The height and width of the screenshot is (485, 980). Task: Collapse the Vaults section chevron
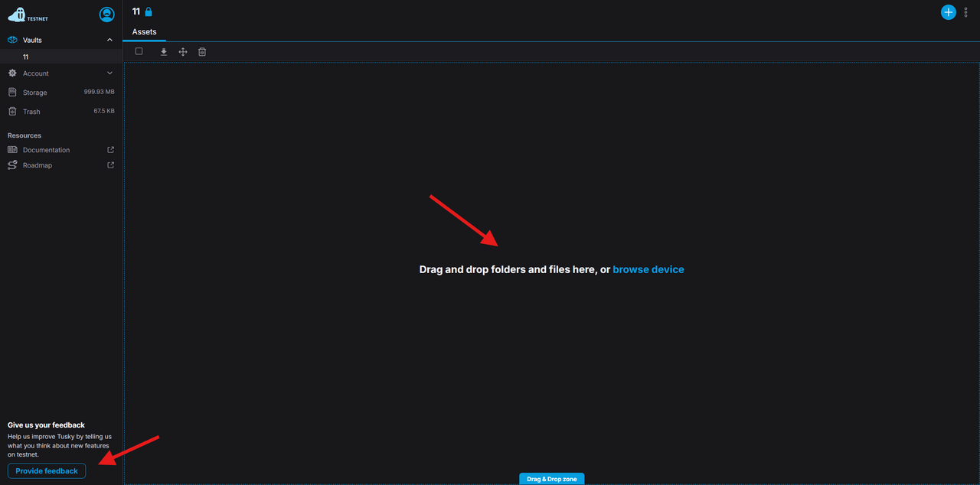point(109,40)
